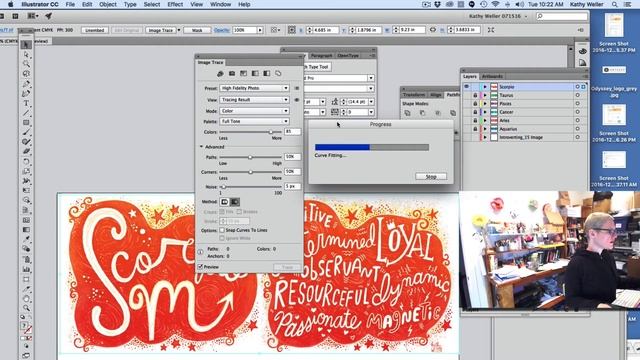Choose Black and White preset icon
Image resolution: width=640 pixels, height=360 pixels.
(x=267, y=73)
